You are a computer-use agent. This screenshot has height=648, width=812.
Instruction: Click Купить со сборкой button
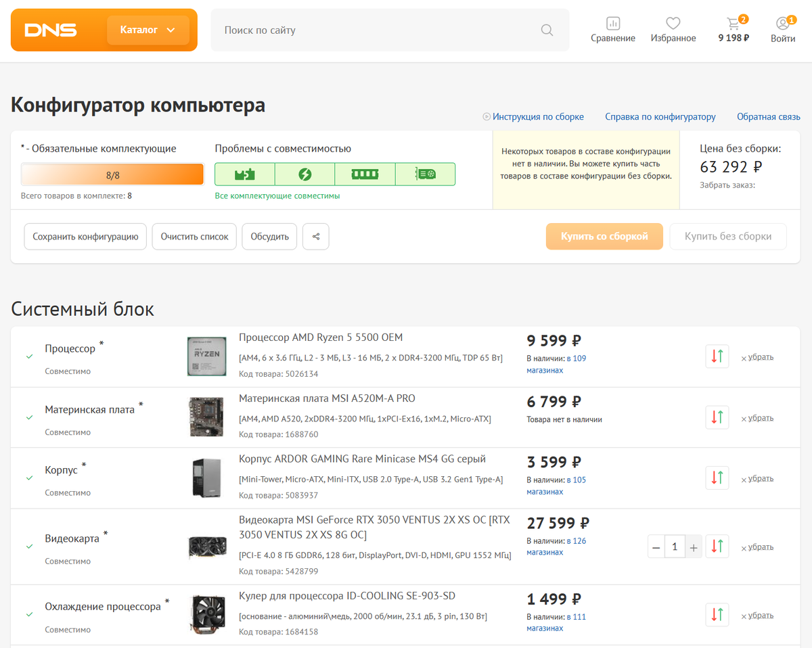[x=604, y=237]
